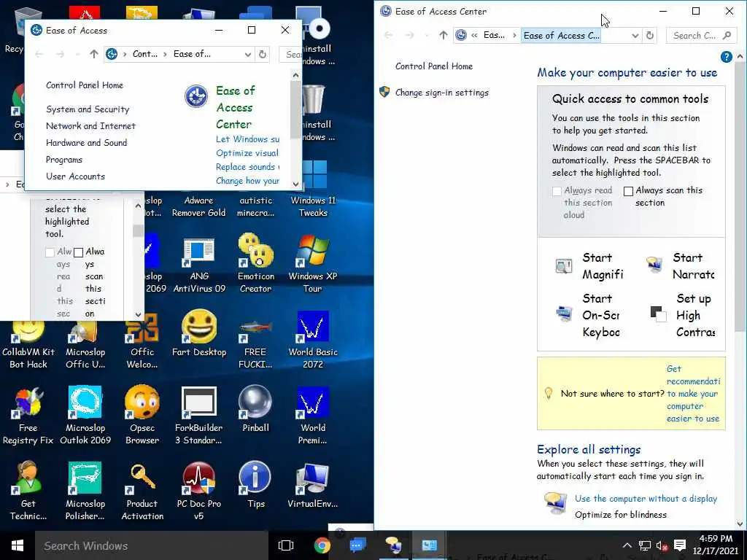Refresh the Ease of Access Center window

(650, 35)
